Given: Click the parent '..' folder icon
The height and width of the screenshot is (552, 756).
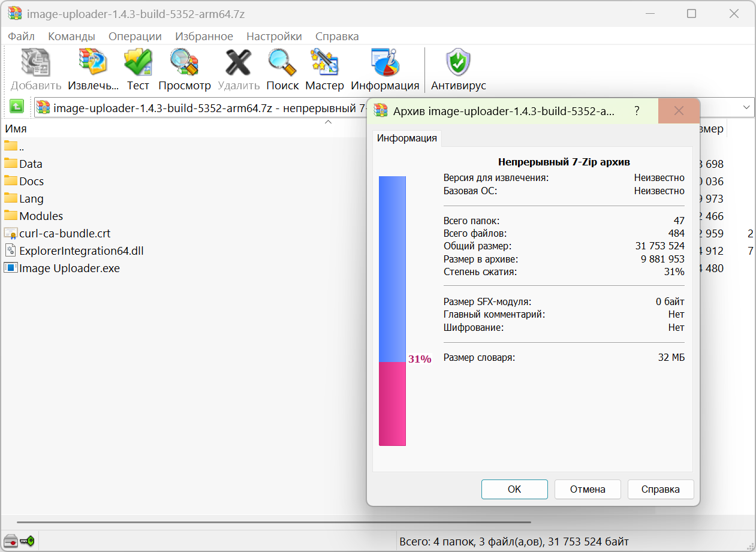Looking at the screenshot, I should pos(11,146).
